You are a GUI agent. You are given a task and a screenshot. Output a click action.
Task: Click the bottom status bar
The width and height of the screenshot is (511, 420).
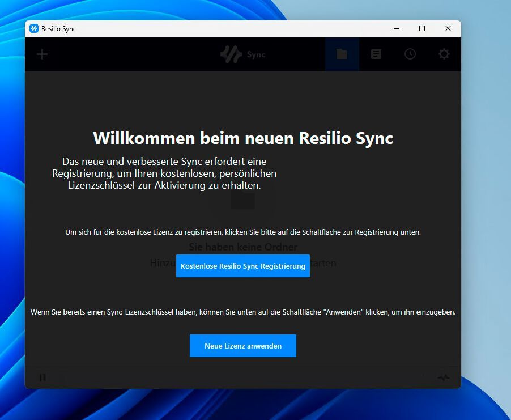tap(242, 377)
